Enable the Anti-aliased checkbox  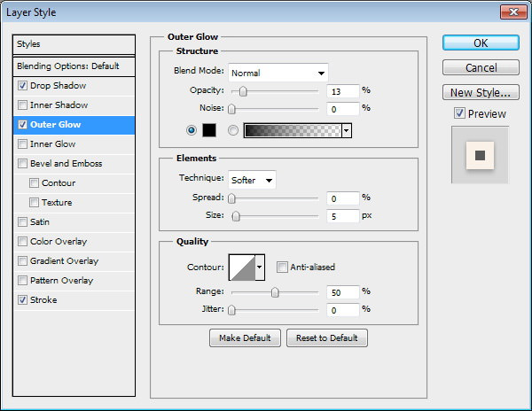tap(282, 267)
